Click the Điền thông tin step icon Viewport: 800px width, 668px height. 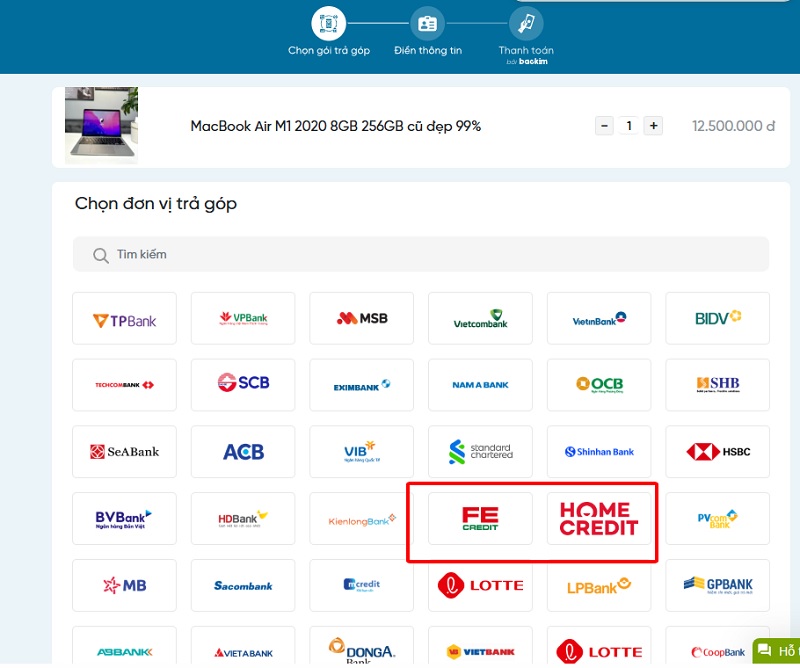427,22
